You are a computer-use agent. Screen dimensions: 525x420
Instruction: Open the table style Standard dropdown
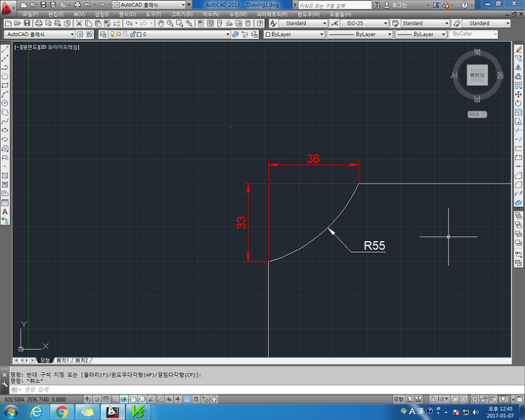pyautogui.click(x=425, y=23)
